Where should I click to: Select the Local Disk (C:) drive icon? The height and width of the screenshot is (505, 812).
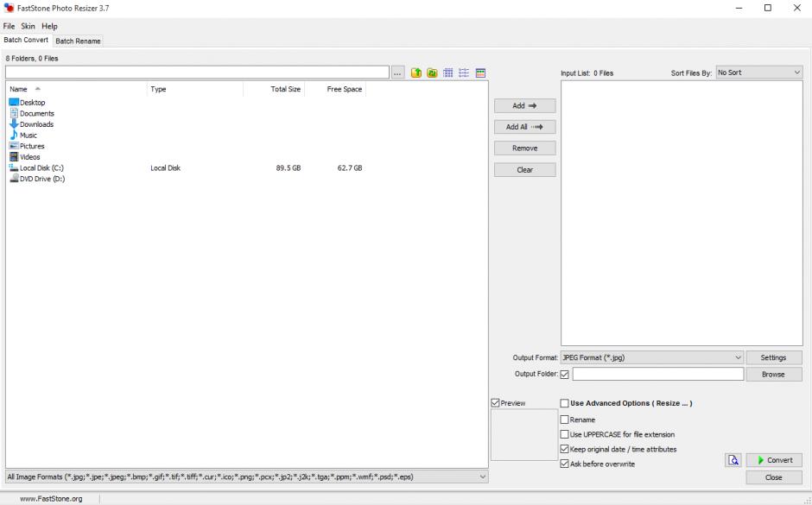[14, 167]
